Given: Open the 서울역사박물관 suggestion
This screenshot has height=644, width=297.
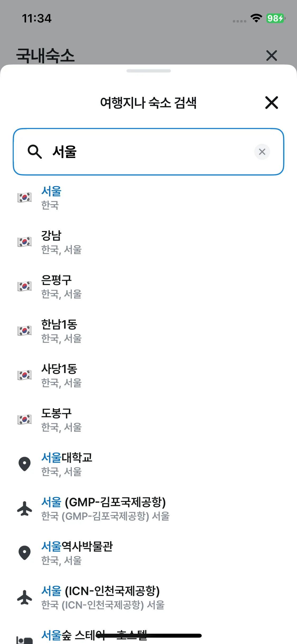Looking at the screenshot, I should pyautogui.click(x=77, y=553).
